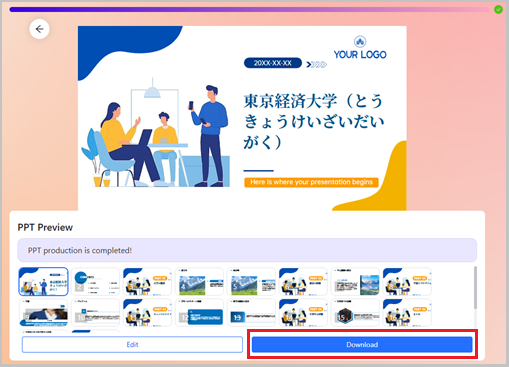Click the YOUR LOGO emblem icon
This screenshot has height=367, width=509.
point(360,42)
